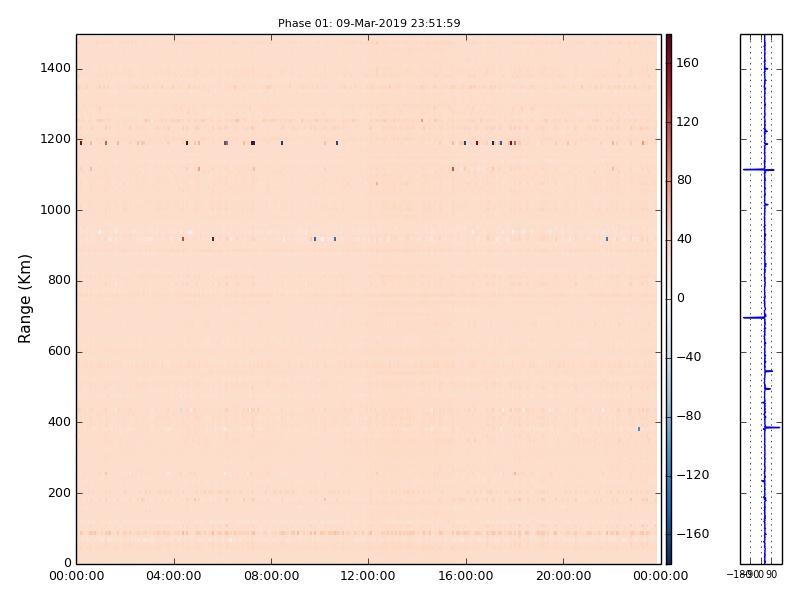Click the long profile spike near range 1120
The width and height of the screenshot is (800, 600).
tap(758, 169)
